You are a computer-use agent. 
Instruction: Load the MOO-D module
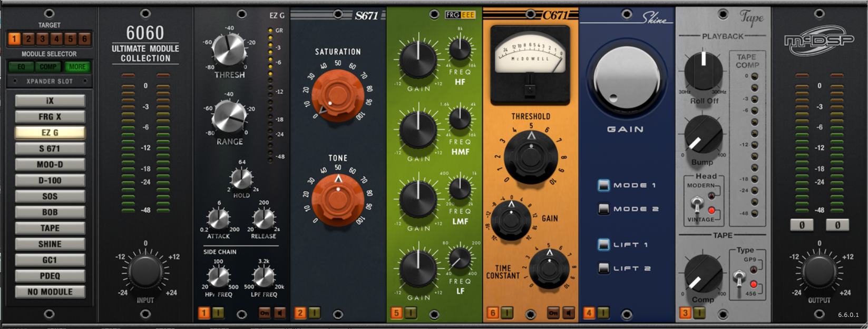(x=50, y=165)
